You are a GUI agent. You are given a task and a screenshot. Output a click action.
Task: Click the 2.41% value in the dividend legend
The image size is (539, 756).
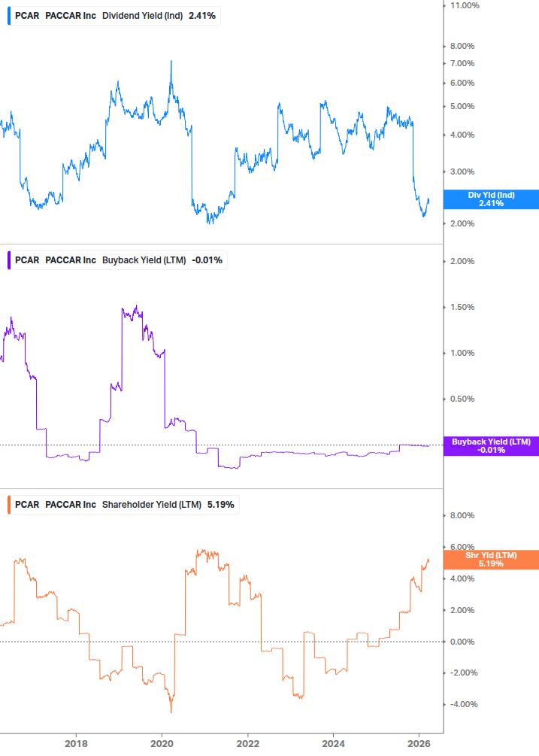pos(202,16)
